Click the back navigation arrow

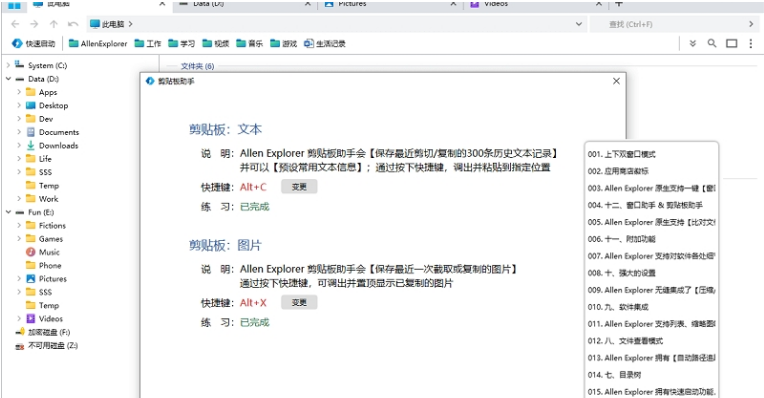(15, 24)
